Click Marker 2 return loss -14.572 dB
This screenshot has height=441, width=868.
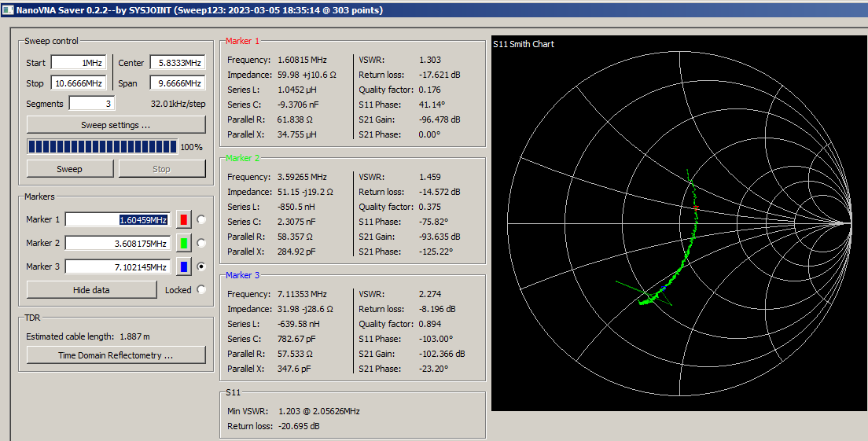pos(440,192)
